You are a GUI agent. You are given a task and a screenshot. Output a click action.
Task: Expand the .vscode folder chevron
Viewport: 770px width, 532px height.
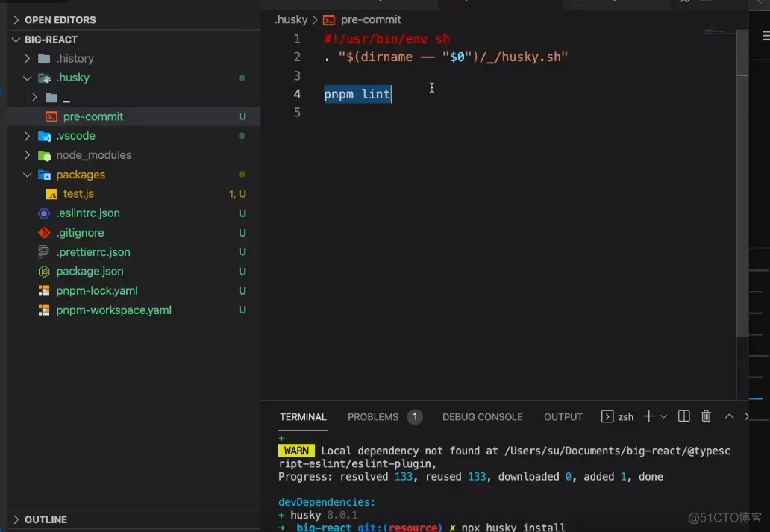click(x=27, y=136)
